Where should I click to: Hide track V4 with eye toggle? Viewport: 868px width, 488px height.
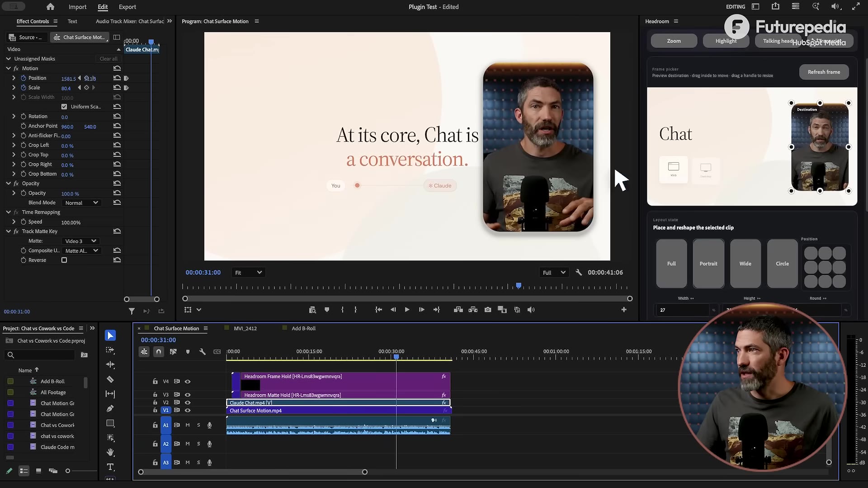pyautogui.click(x=188, y=381)
